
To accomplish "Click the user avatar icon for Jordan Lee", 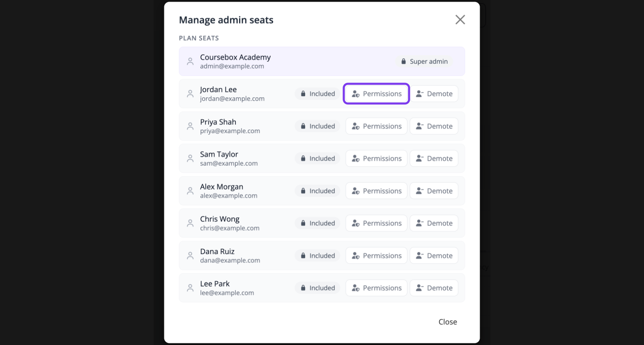I will click(x=190, y=94).
